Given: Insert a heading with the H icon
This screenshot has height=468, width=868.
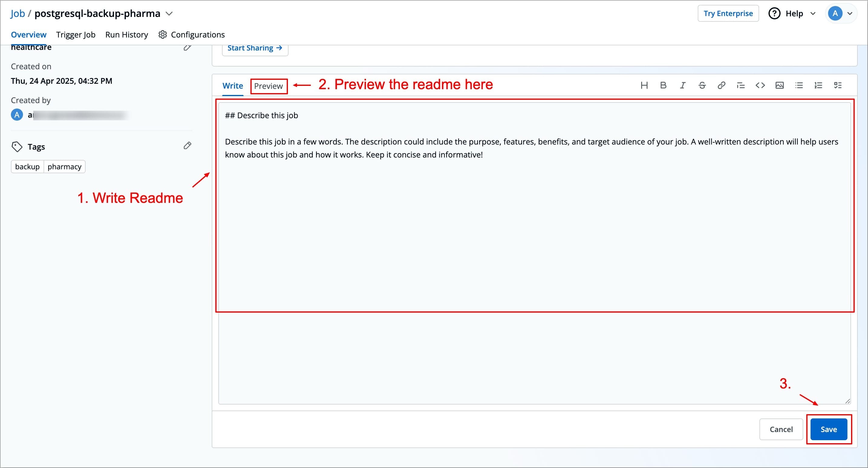Looking at the screenshot, I should point(644,85).
